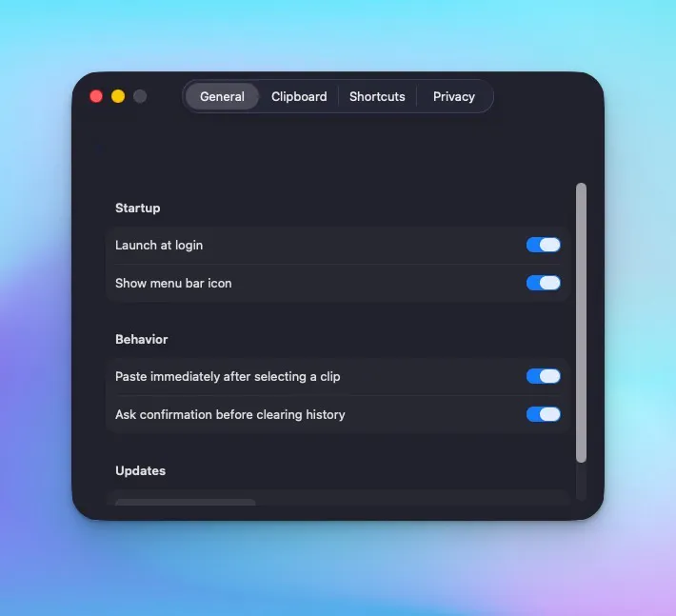Click the Updates section heading
The height and width of the screenshot is (616, 676).
[140, 470]
